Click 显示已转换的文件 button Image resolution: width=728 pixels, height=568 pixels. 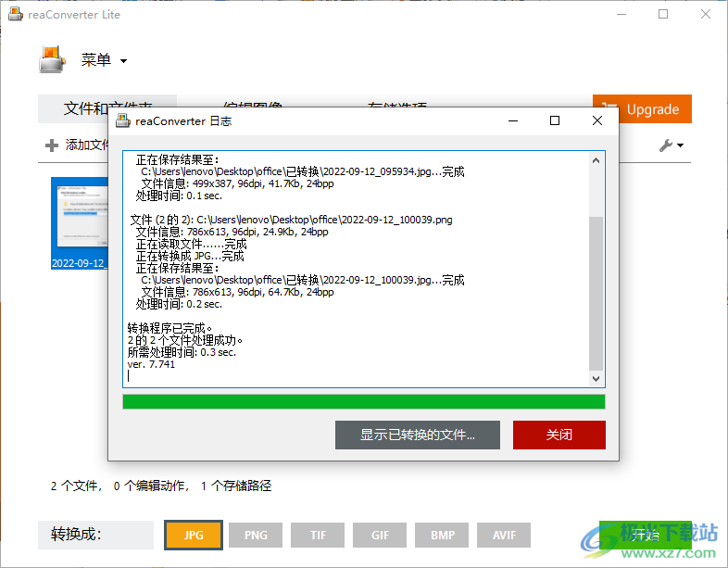(x=418, y=435)
